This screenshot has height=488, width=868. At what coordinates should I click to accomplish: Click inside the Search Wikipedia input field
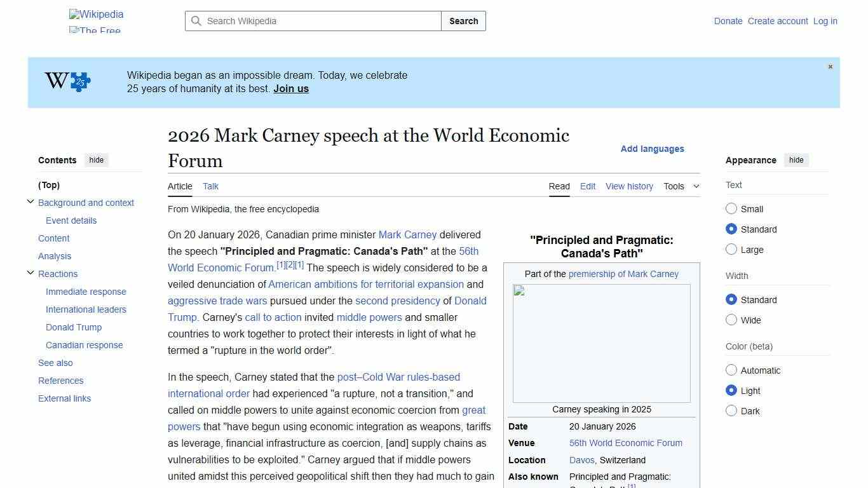coord(311,21)
